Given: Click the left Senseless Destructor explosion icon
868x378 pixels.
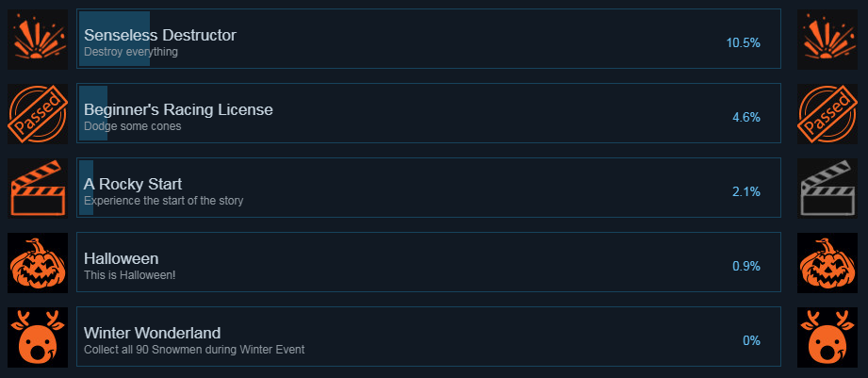Looking at the screenshot, I should coord(38,40).
